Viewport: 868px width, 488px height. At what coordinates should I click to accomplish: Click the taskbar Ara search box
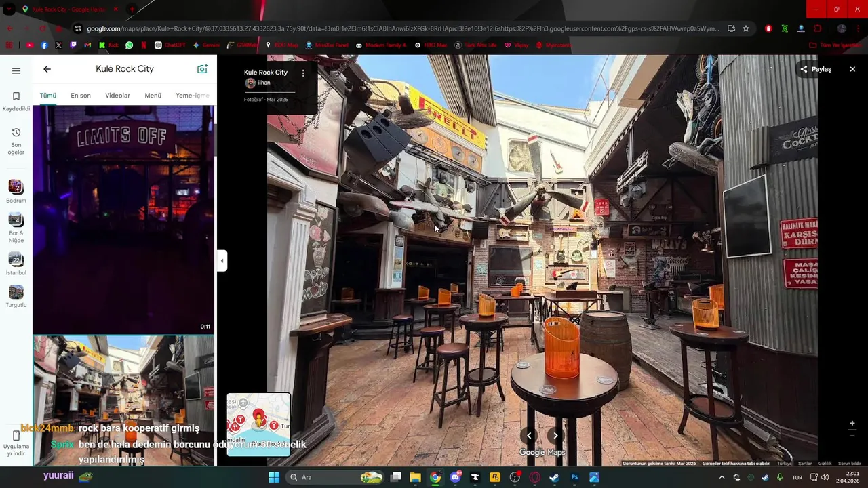pyautogui.click(x=336, y=477)
